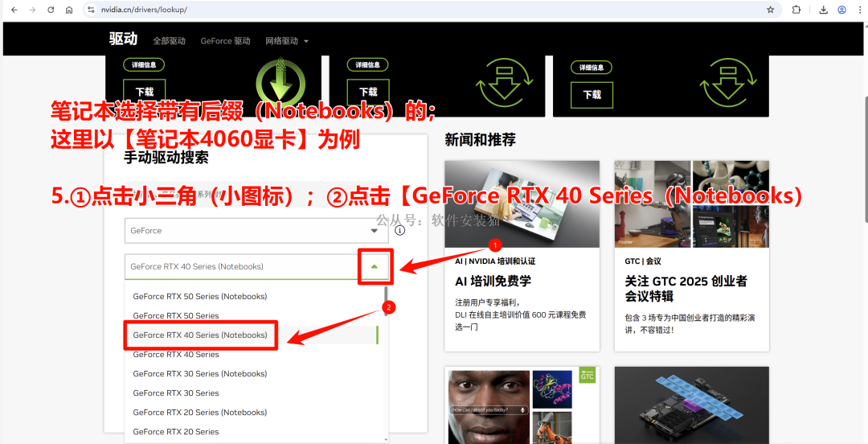This screenshot has width=868, height=444.
Task: Click the address bar URL field
Action: [432, 10]
